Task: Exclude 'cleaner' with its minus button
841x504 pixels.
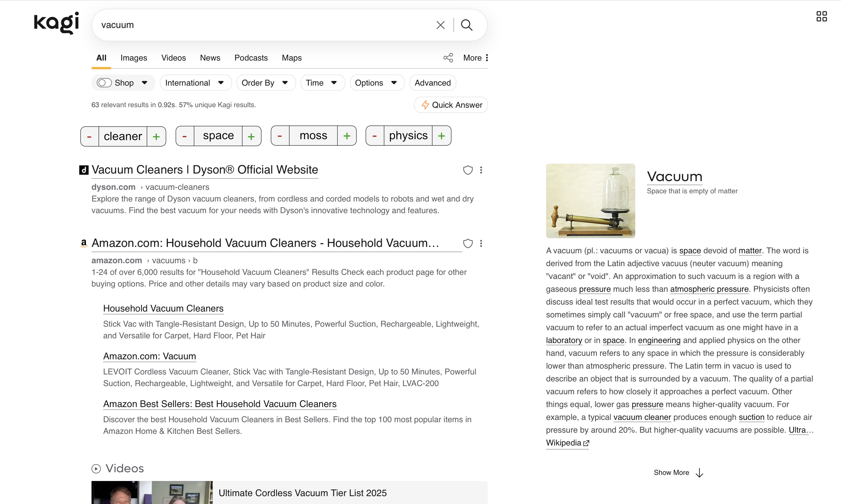Action: click(89, 137)
